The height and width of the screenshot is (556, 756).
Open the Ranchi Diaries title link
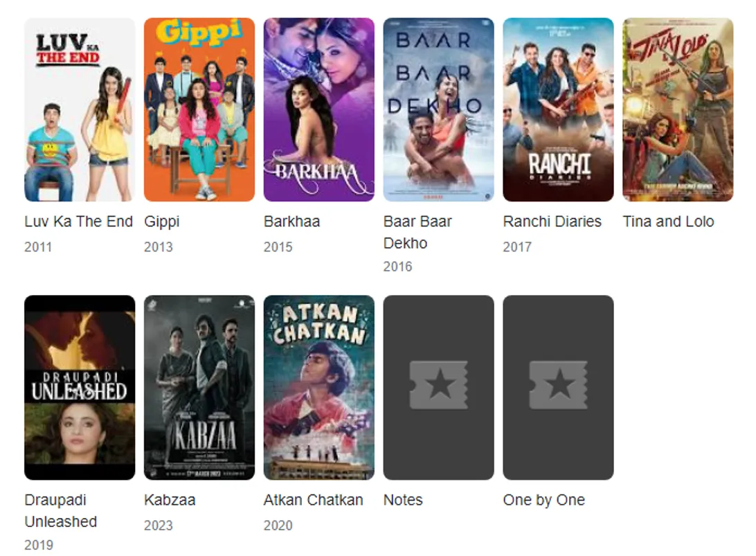[x=552, y=222]
